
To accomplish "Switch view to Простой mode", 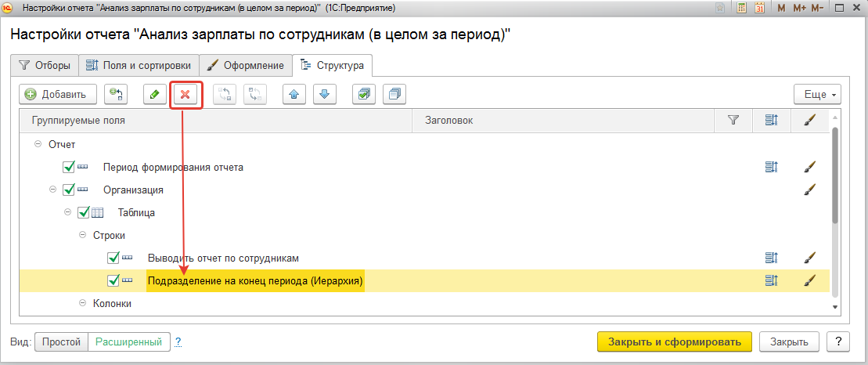I will point(62,342).
